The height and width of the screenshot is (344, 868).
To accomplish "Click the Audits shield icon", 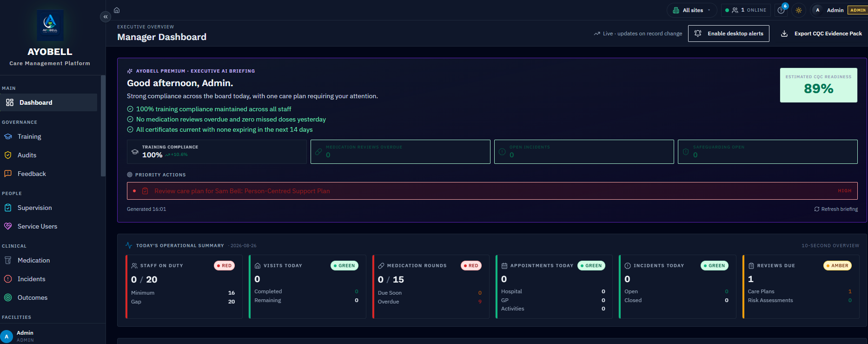I will pos(8,155).
